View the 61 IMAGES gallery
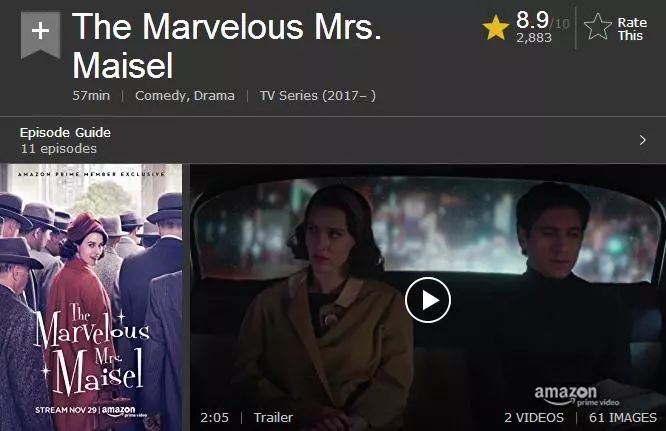Viewport: 666px width, 431px height. coord(623,417)
